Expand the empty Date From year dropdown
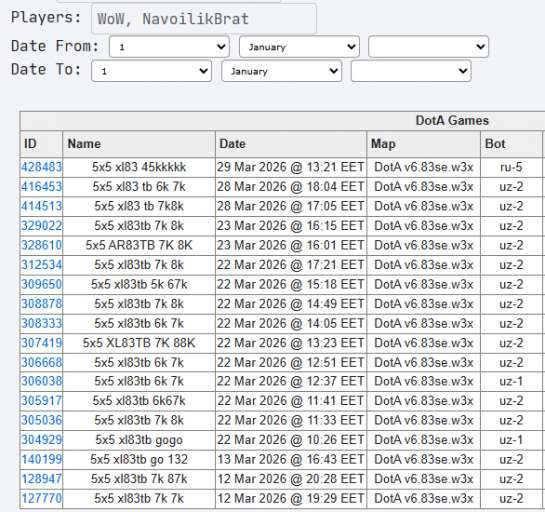The image size is (545, 512). [429, 47]
